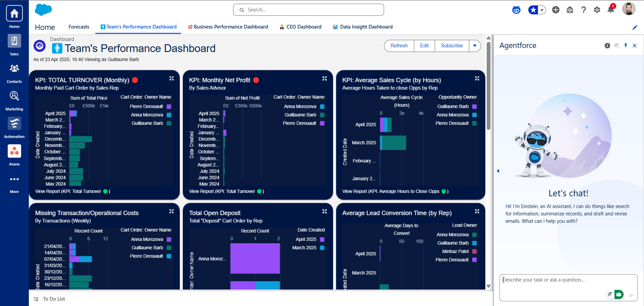Viewport: 644px width, 306px height.
Task: Open the notifications bell
Action: click(x=611, y=10)
